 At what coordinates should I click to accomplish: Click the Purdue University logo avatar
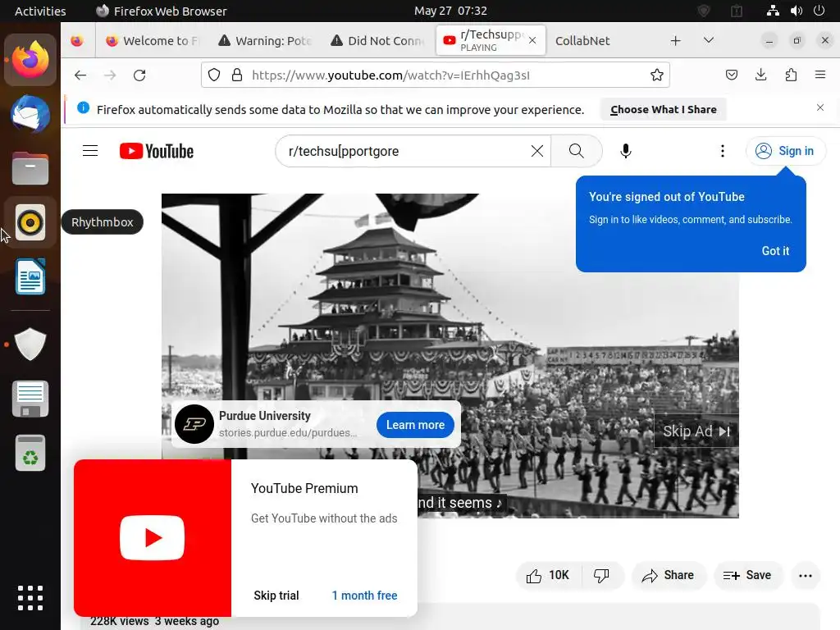194,424
